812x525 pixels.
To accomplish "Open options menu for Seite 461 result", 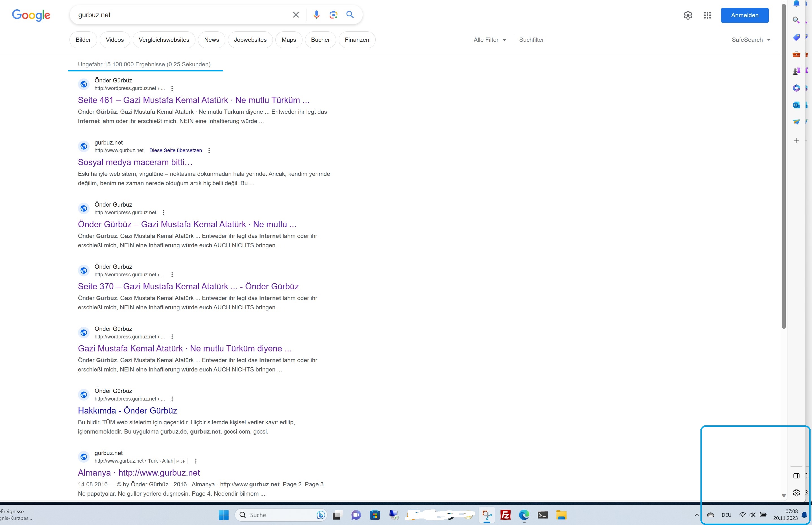I will click(x=172, y=88).
